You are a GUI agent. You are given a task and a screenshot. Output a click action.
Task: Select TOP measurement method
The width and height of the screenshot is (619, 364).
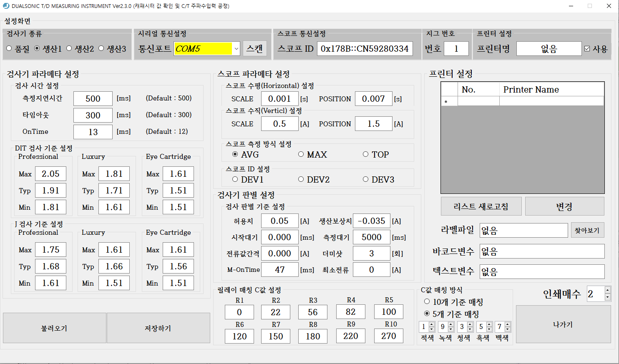pyautogui.click(x=365, y=154)
